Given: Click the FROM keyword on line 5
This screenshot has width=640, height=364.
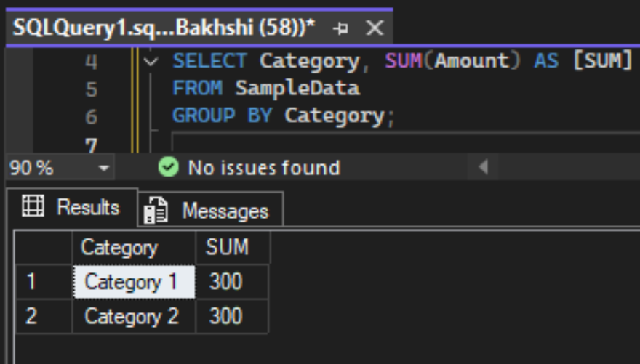Looking at the screenshot, I should point(198,88).
